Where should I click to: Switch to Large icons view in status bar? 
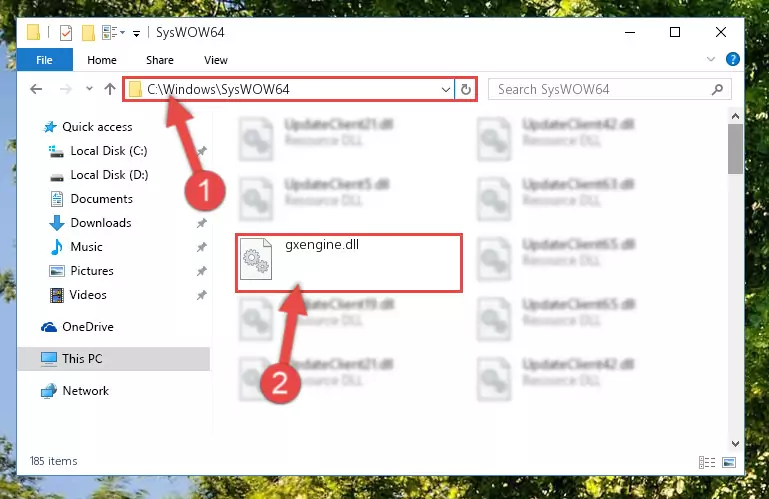pyautogui.click(x=729, y=462)
